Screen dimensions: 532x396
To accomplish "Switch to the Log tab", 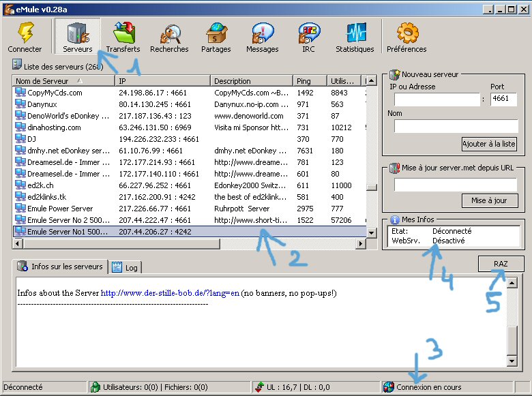I will coord(125,267).
